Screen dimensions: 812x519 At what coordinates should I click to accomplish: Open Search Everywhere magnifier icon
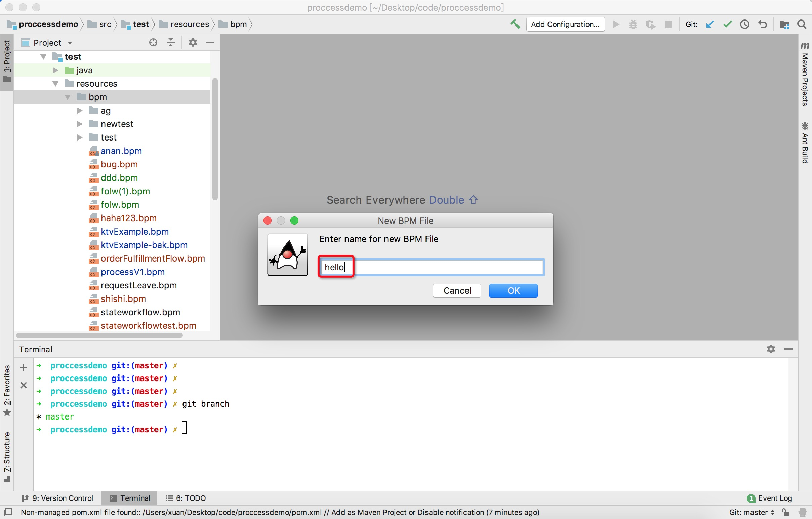pyautogui.click(x=802, y=24)
